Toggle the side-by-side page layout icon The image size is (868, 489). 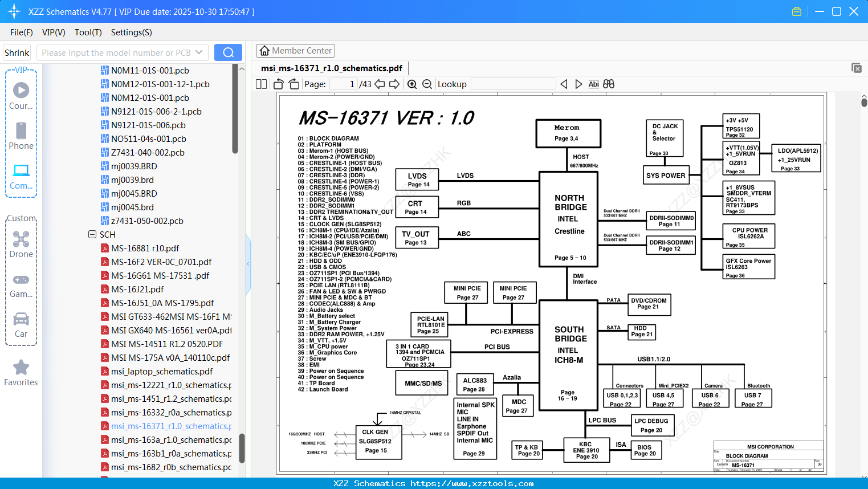(x=262, y=84)
